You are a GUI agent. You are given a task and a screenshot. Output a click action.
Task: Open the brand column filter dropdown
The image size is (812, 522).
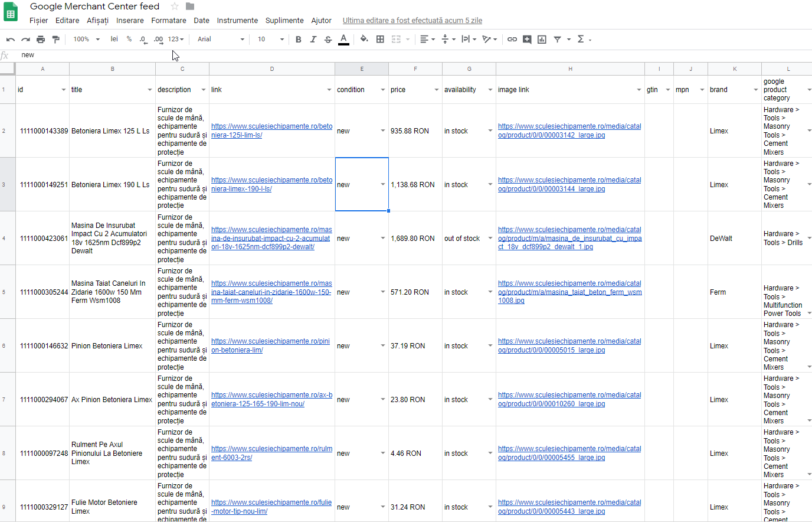pyautogui.click(x=756, y=90)
